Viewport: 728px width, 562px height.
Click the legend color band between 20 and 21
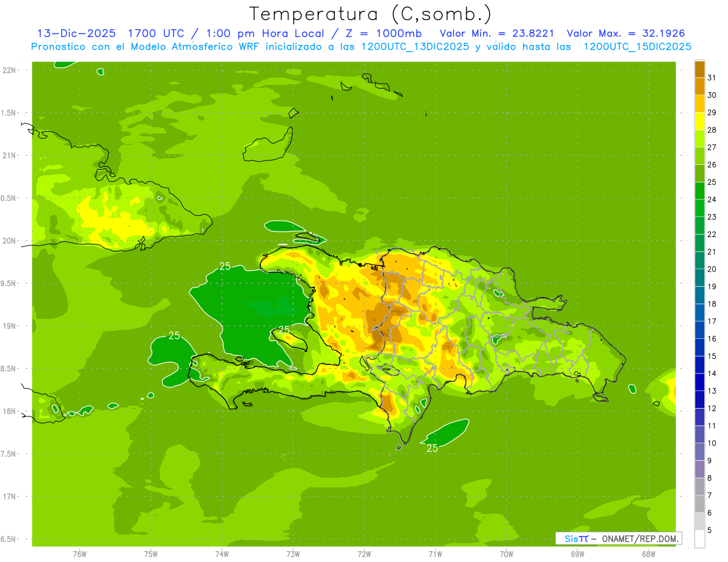tap(699, 261)
